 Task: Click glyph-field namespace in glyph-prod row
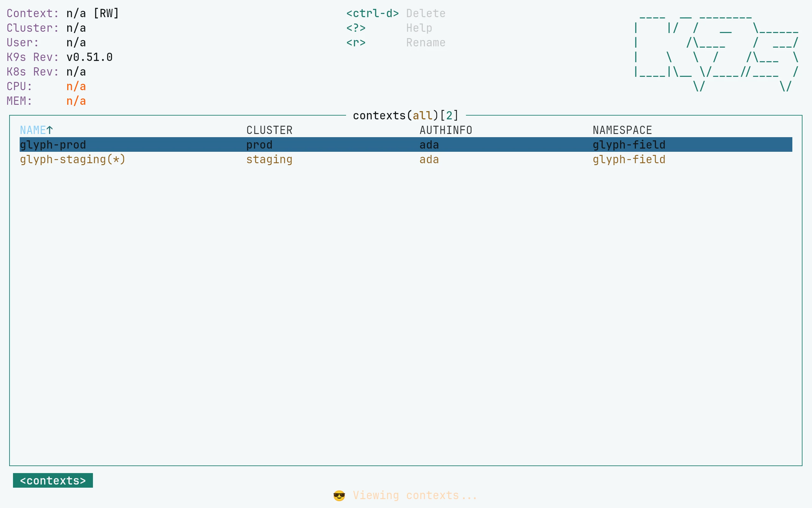[x=629, y=145]
